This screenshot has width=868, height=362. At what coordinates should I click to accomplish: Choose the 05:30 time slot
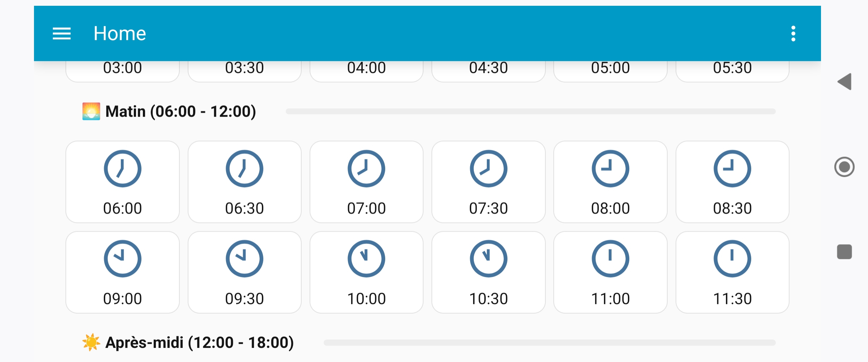click(732, 67)
